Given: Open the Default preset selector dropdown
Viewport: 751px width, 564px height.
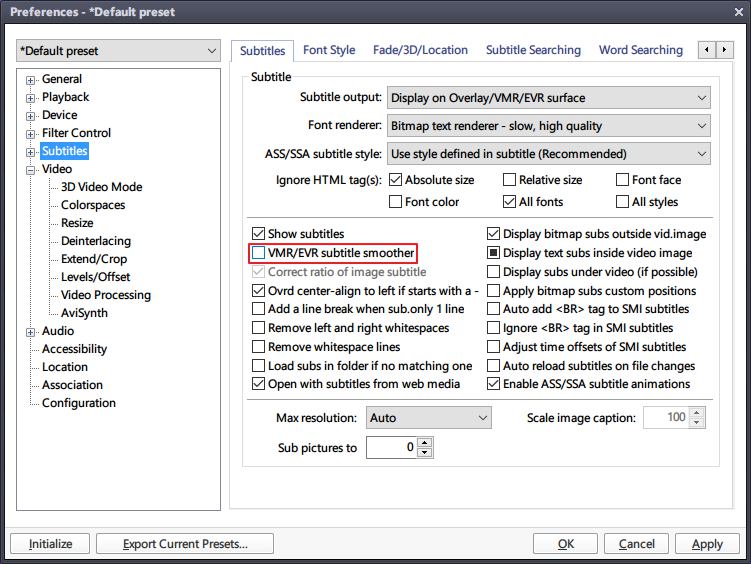Looking at the screenshot, I should (x=118, y=51).
